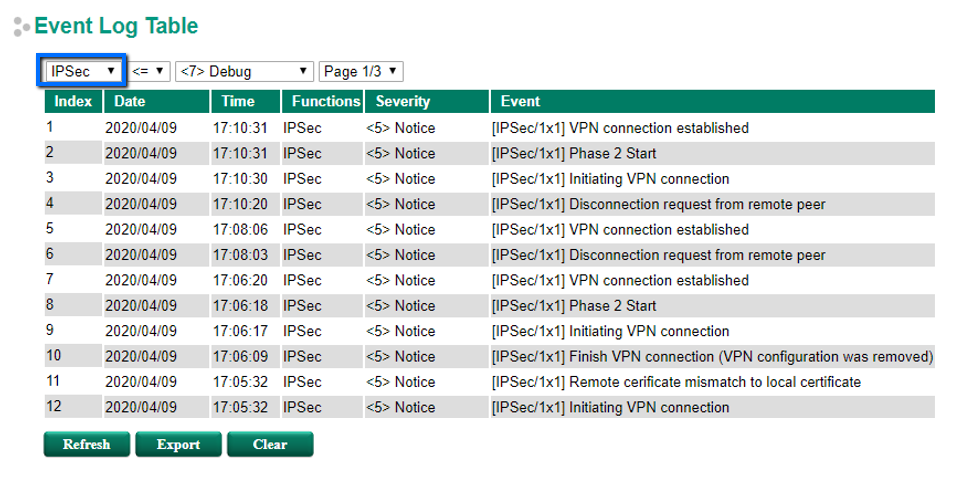This screenshot has width=959, height=479.
Task: Click the Clear button
Action: pos(270,445)
